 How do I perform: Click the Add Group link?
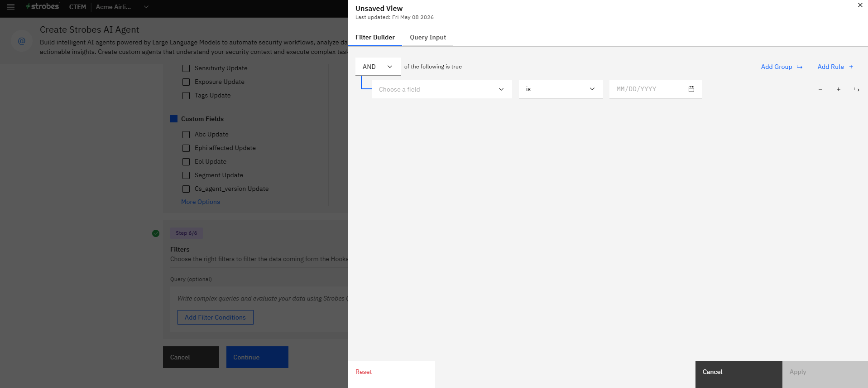(782, 67)
